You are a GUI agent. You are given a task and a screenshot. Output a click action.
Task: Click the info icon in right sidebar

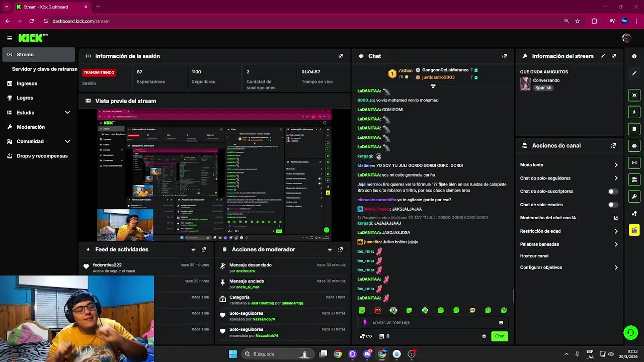pyautogui.click(x=634, y=56)
